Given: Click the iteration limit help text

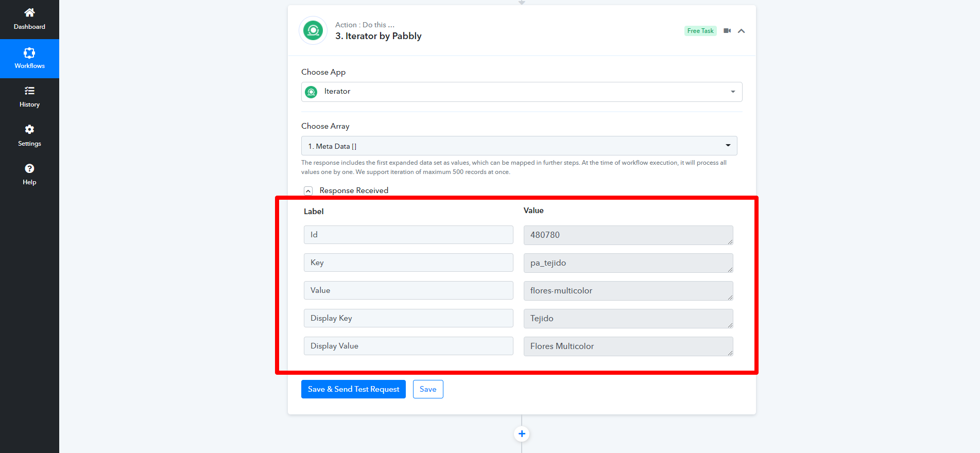Looking at the screenshot, I should pos(514,167).
